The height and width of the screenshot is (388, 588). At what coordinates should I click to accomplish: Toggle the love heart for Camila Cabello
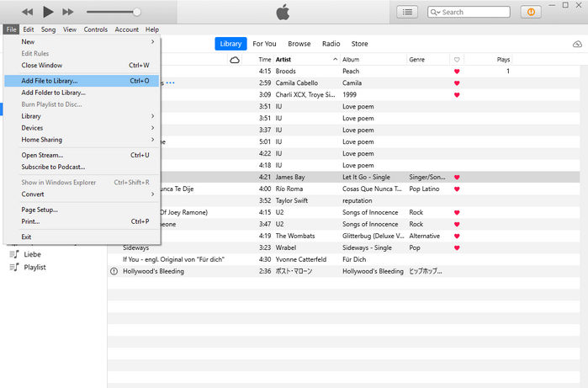point(457,83)
